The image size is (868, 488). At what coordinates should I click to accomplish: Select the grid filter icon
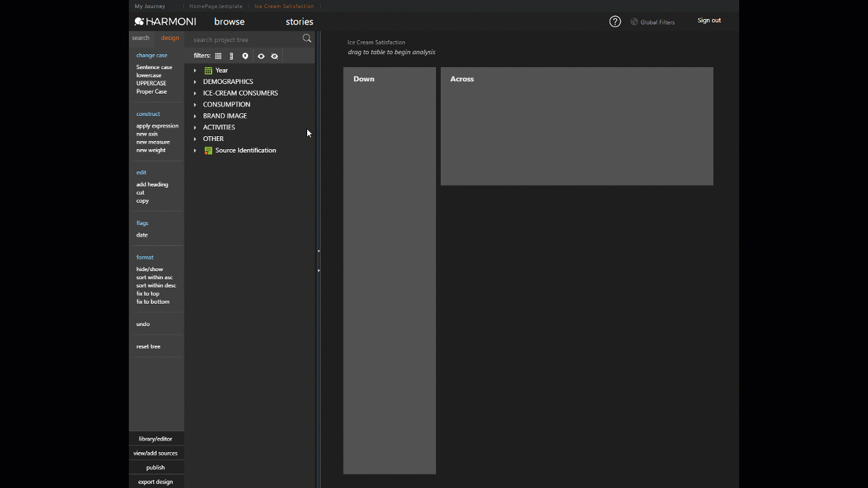point(218,56)
